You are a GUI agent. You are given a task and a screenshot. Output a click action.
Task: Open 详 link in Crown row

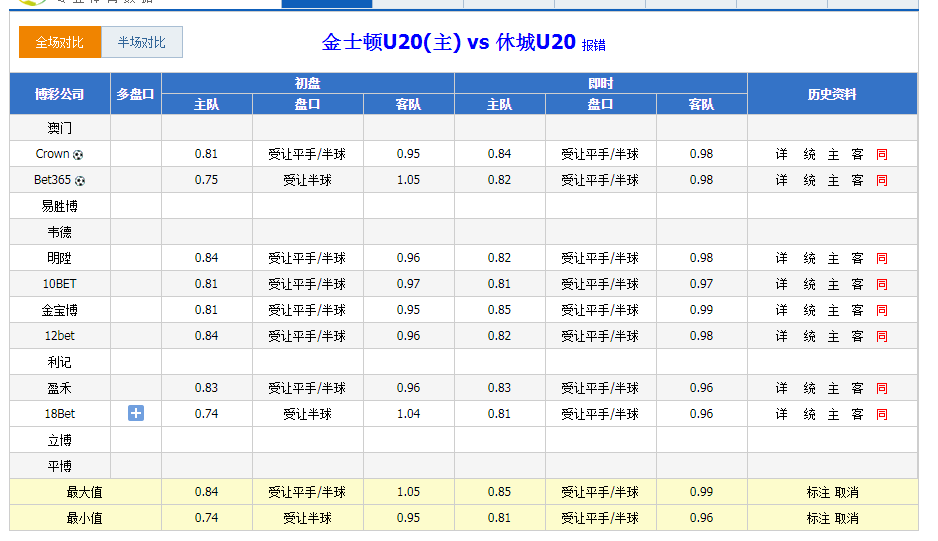(x=781, y=154)
